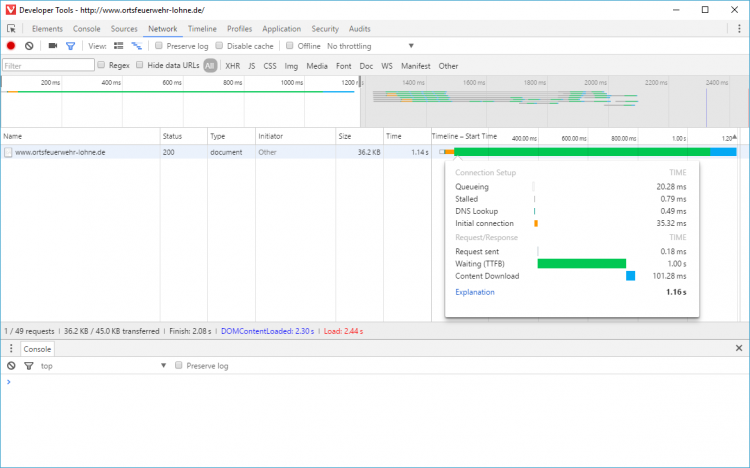
Task: Expand the console top context dropdown
Action: tap(103, 366)
